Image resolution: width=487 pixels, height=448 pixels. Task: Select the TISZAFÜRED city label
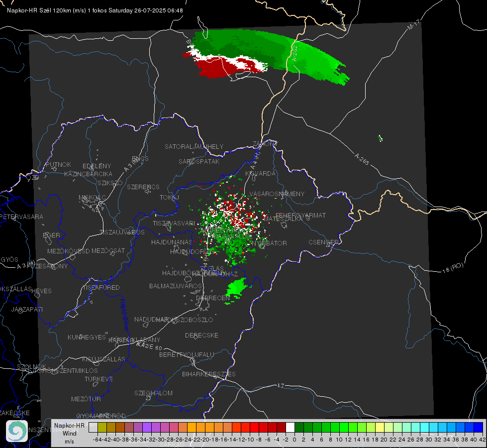[101, 287]
